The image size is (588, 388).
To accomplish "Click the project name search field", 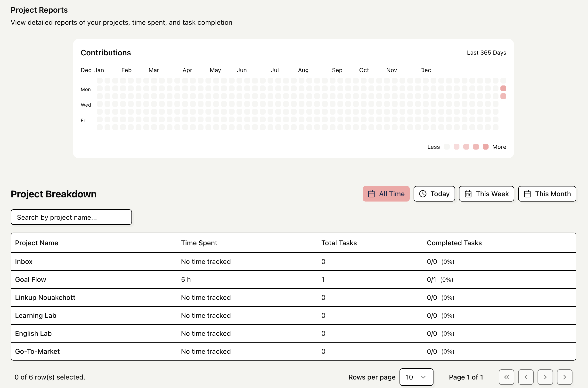I will tap(71, 217).
